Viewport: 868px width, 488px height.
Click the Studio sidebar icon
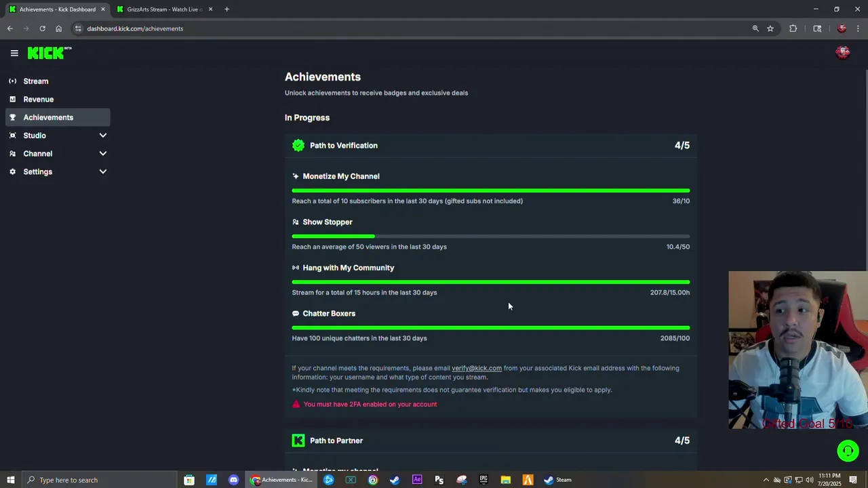coord(12,136)
